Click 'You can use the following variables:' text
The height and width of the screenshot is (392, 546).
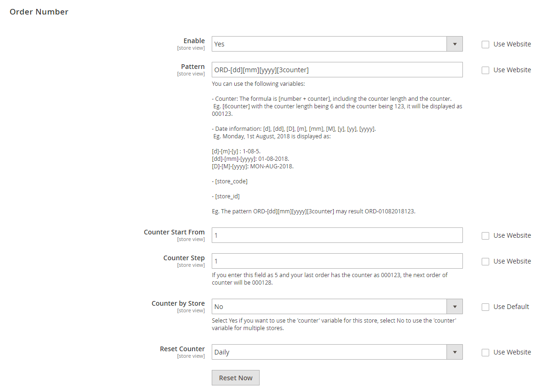(x=258, y=84)
